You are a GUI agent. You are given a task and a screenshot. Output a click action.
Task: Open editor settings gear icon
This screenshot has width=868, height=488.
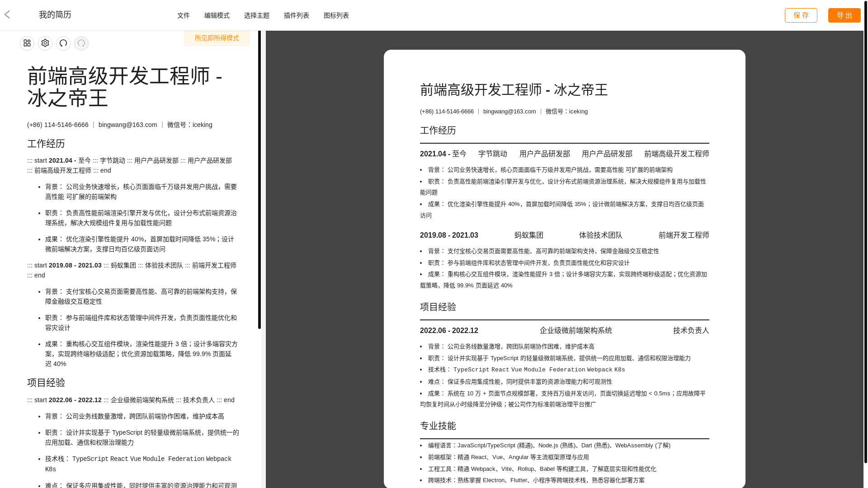[45, 43]
